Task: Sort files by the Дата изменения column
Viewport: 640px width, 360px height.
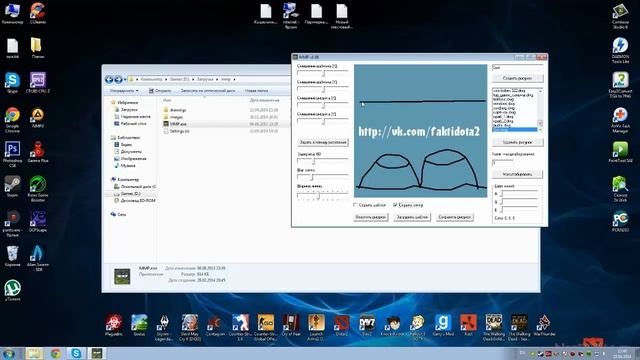Action: (264, 100)
